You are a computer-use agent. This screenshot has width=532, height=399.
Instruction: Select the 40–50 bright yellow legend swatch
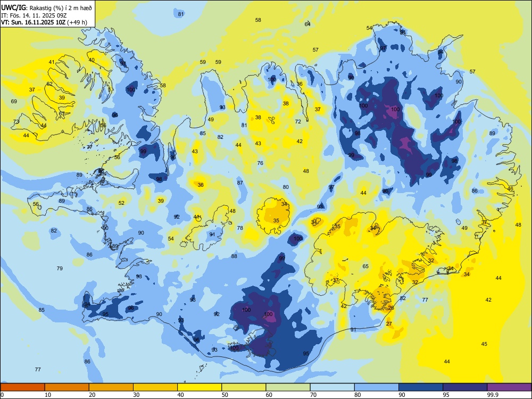click(x=199, y=387)
